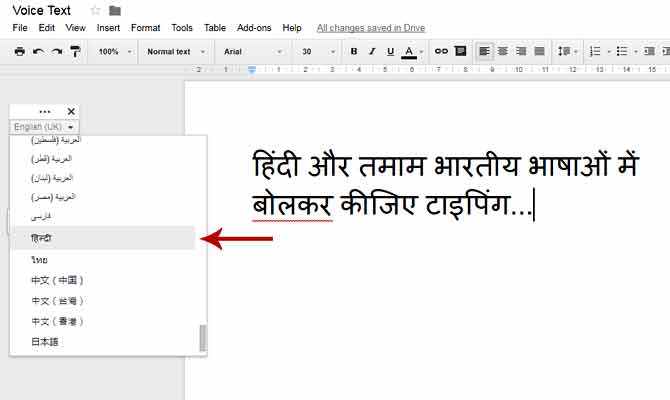
Task: Click the three-dot voice panel handle
Action: tap(44, 112)
